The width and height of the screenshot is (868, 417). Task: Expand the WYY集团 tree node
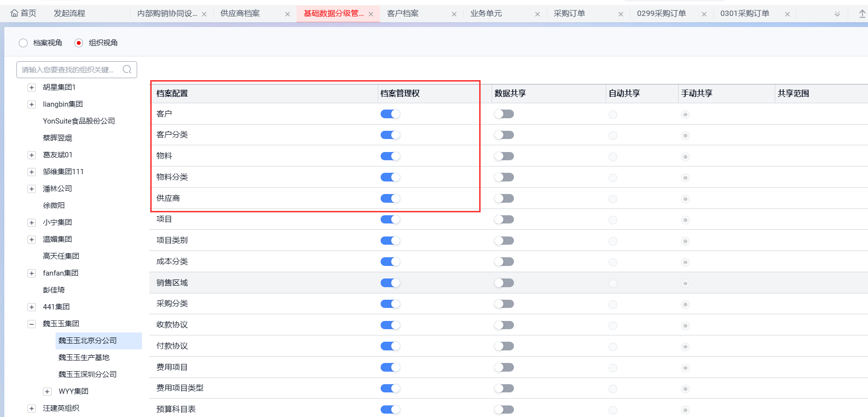coord(47,391)
